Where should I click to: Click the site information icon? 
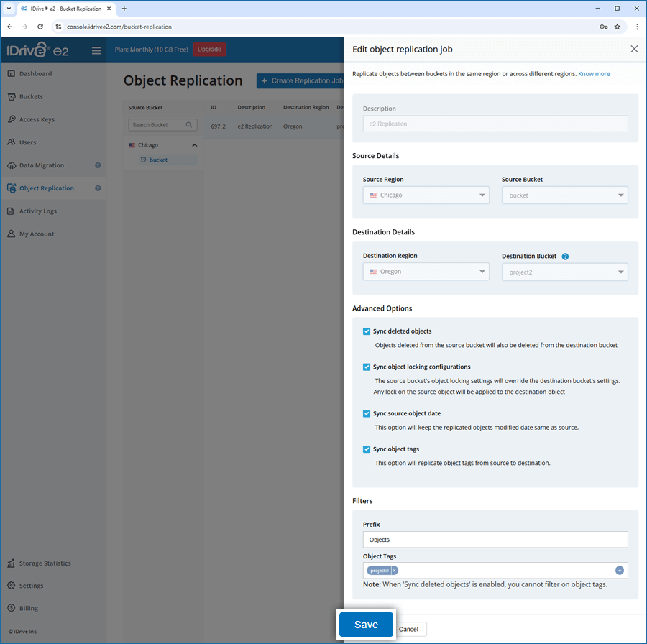point(58,27)
